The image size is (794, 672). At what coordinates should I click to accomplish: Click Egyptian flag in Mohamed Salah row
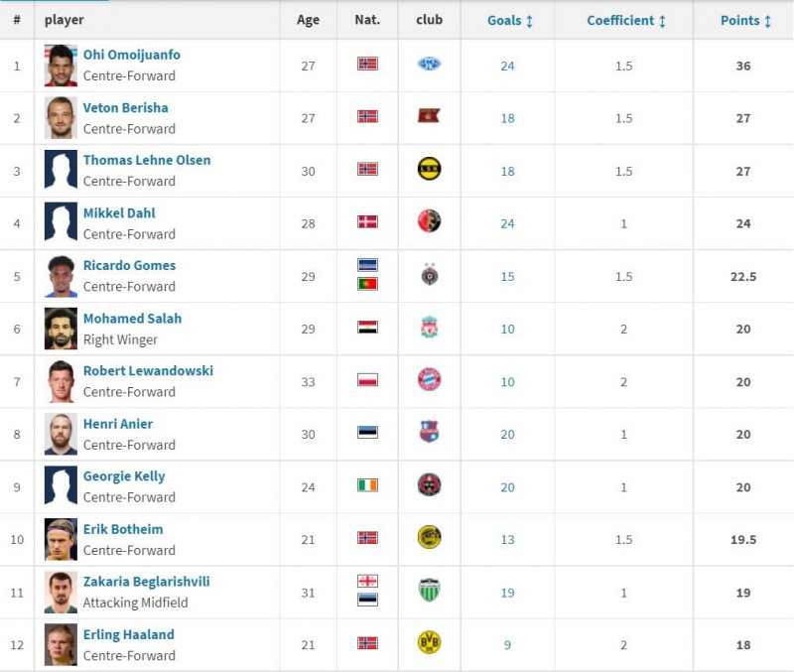coord(367,328)
